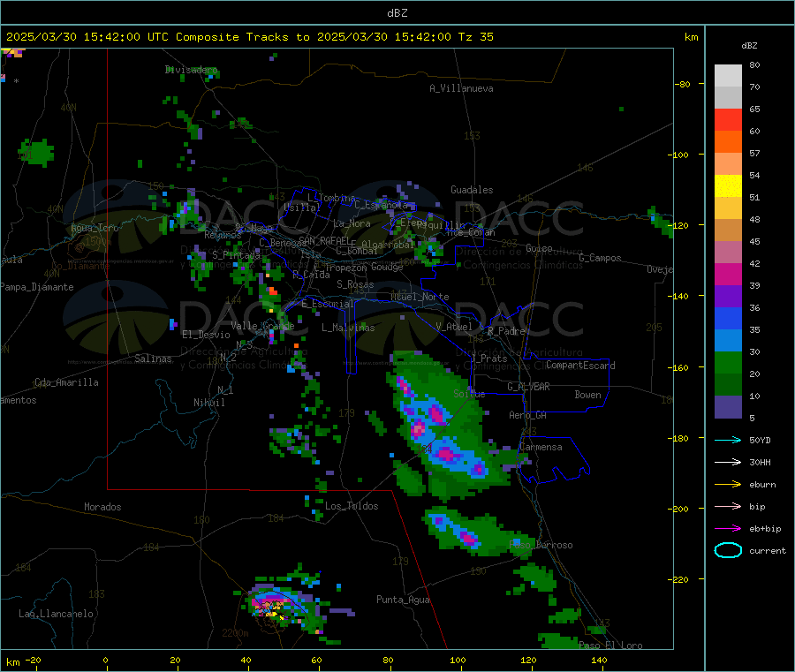Click the 100 km x-axis tick
795x672 pixels.
click(458, 660)
